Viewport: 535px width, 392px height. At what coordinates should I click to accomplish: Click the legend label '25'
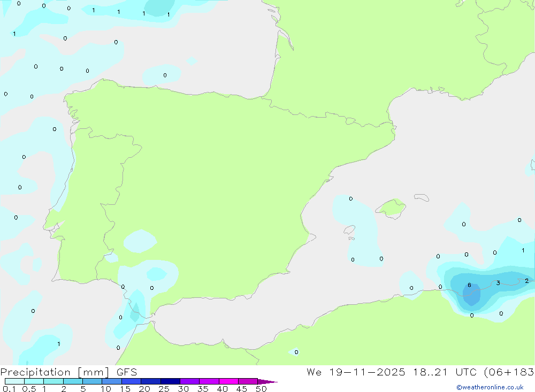[x=164, y=389]
